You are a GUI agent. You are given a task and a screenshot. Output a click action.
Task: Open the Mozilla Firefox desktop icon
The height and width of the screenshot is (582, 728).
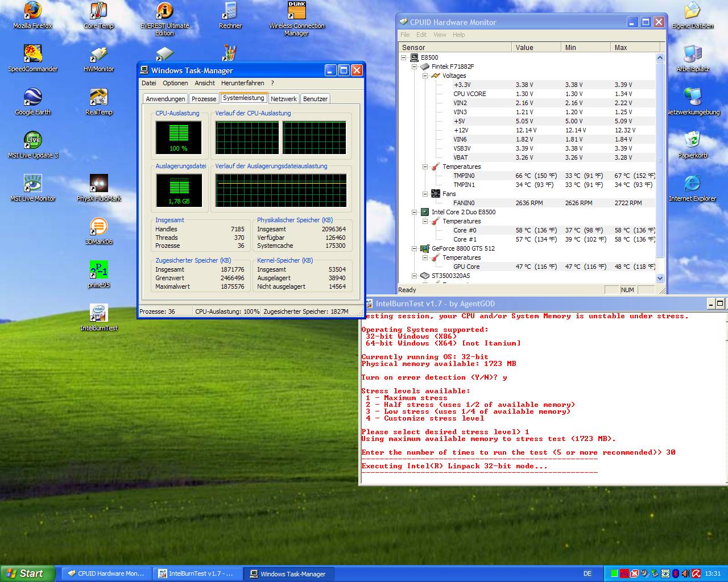coord(32,15)
